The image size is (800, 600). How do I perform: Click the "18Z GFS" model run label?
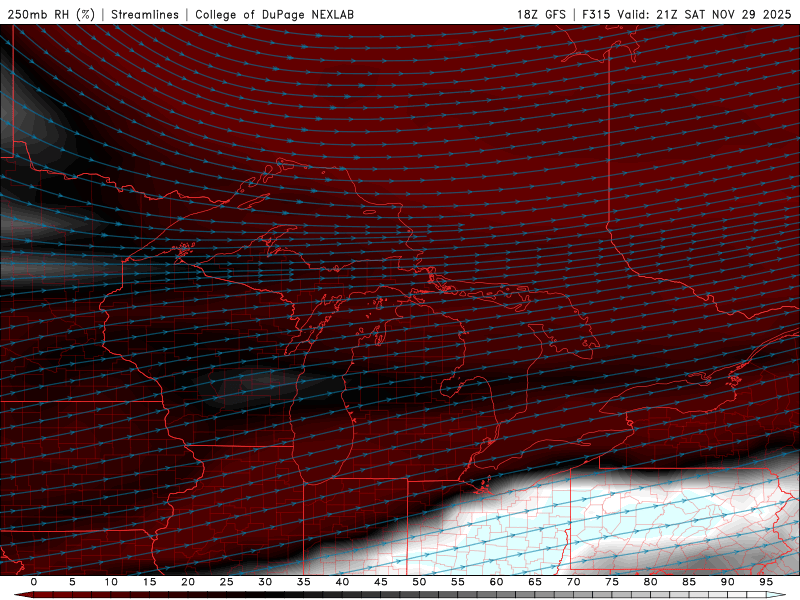coord(541,14)
